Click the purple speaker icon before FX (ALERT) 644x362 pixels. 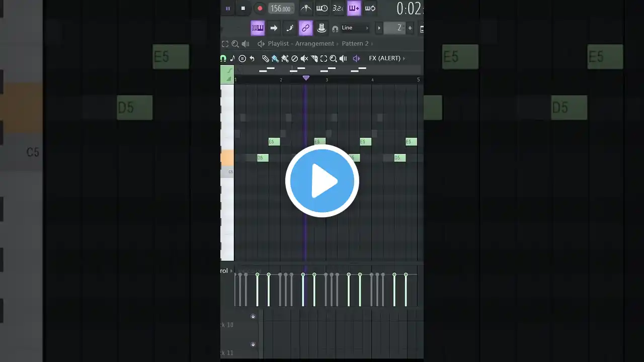[356, 58]
